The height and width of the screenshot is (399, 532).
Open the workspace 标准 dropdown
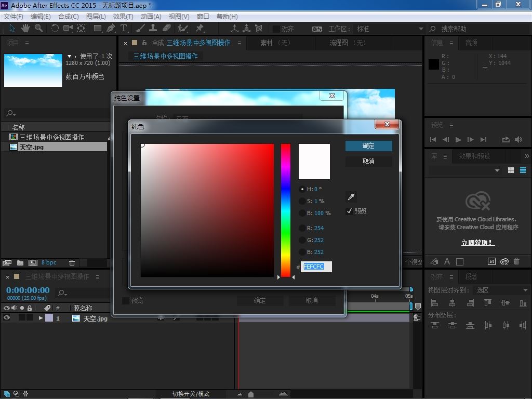390,29
